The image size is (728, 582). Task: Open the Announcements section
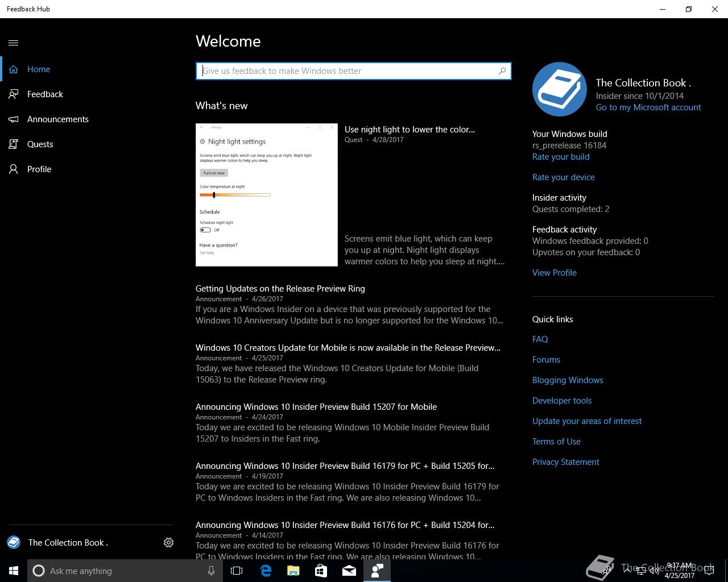[58, 119]
